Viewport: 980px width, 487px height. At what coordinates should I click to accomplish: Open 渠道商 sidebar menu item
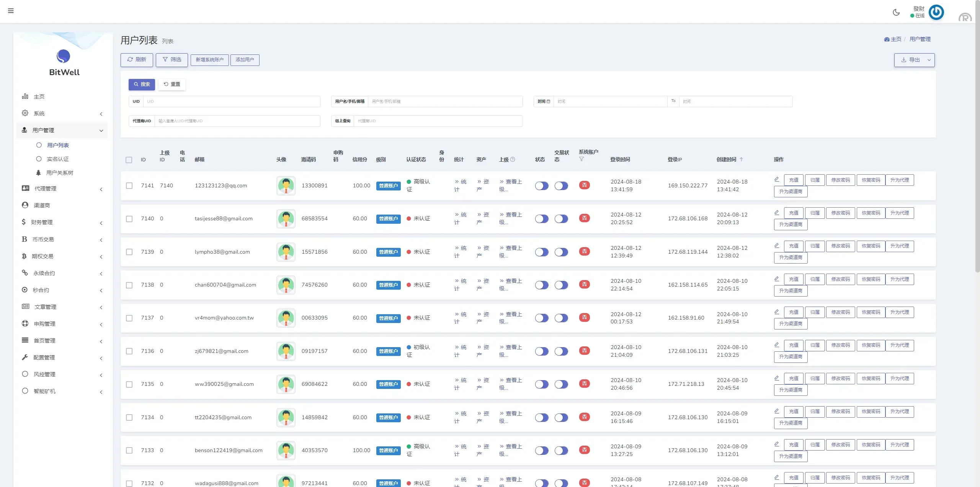point(42,205)
